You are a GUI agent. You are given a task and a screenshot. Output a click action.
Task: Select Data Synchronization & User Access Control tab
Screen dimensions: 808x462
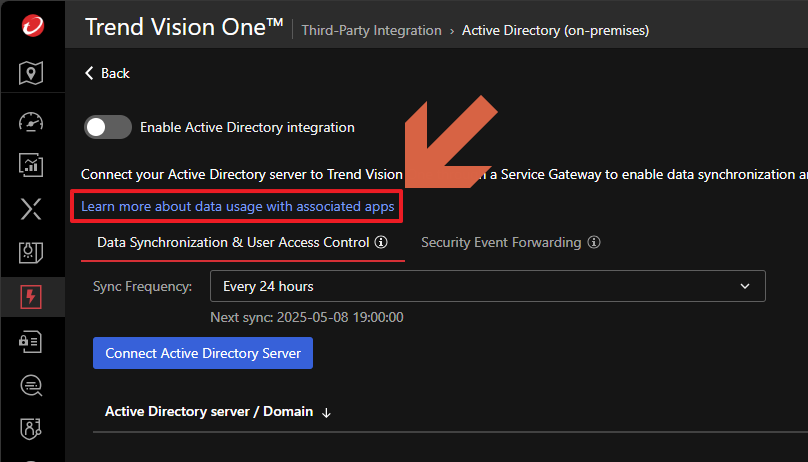[x=233, y=242]
